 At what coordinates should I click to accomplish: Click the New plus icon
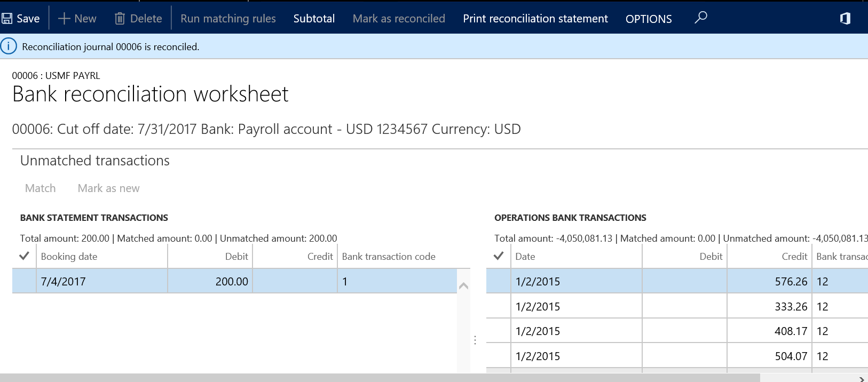click(64, 19)
